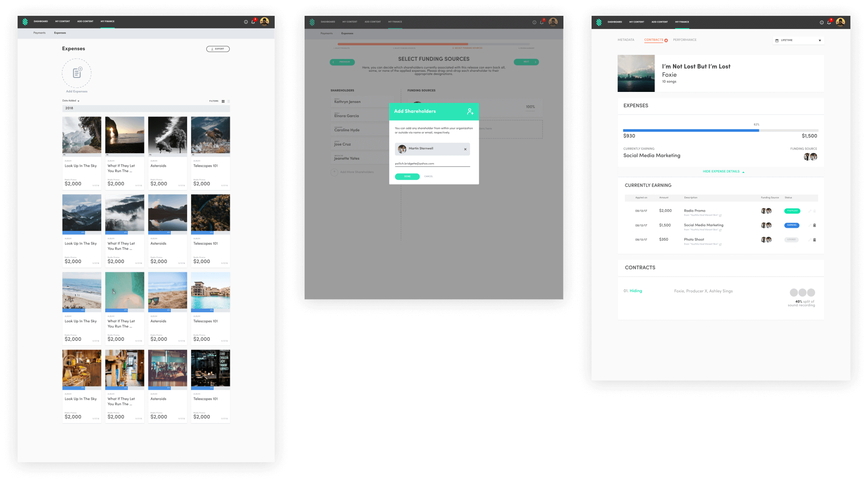Click the Next button on the funding sources step
This screenshot has width=868, height=482.
(x=526, y=62)
